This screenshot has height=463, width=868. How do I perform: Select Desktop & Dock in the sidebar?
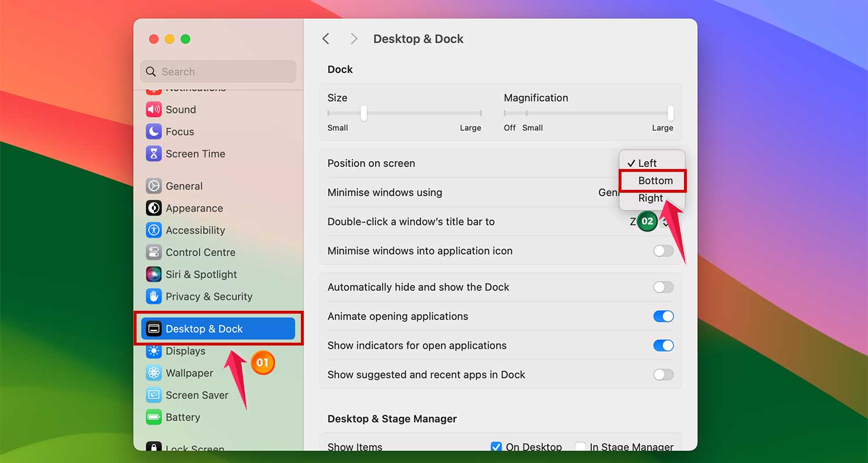click(x=204, y=328)
